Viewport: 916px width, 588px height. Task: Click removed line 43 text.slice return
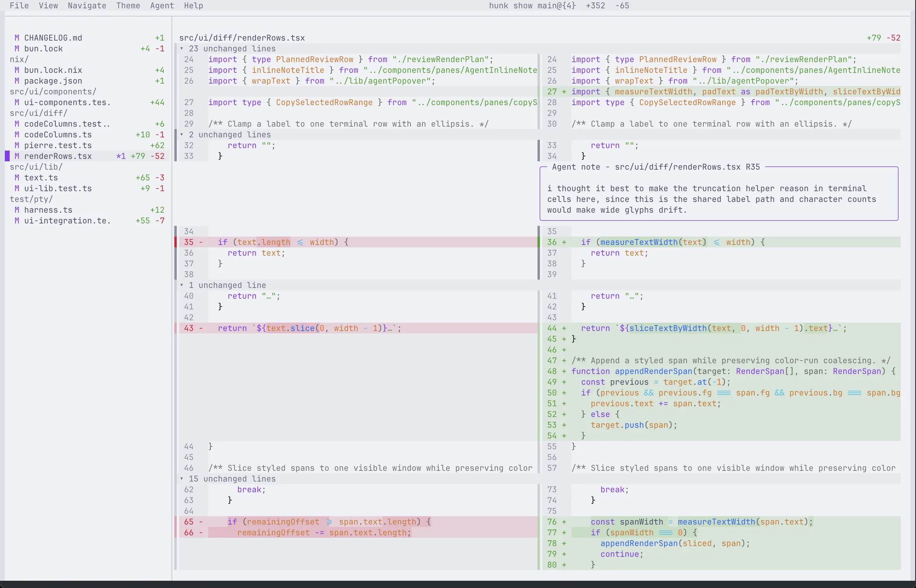(x=358, y=328)
